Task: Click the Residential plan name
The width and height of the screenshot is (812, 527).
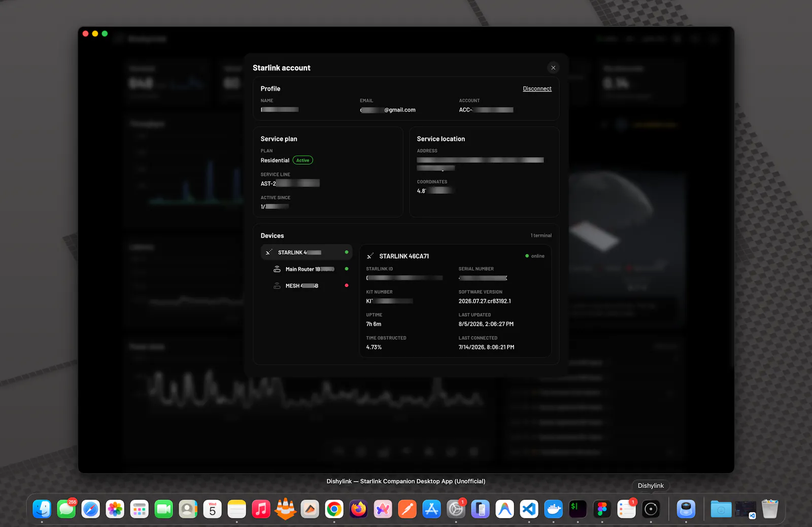Action: pos(275,160)
